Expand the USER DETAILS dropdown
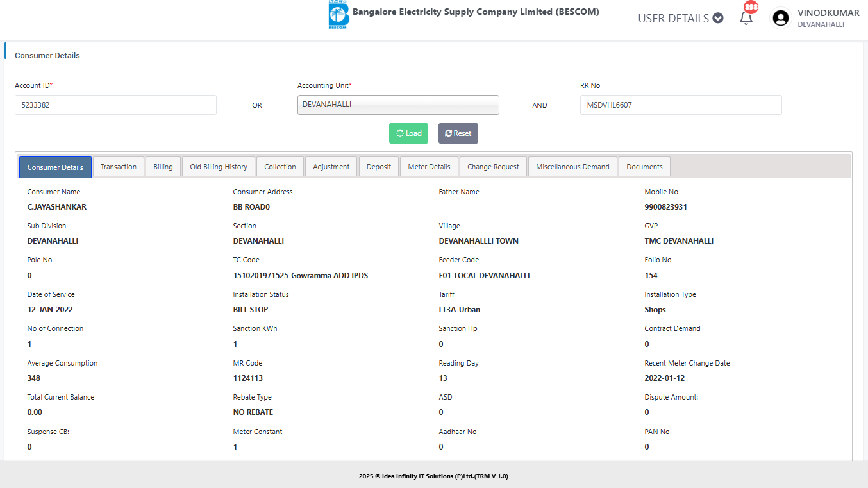The image size is (868, 488). coord(681,19)
